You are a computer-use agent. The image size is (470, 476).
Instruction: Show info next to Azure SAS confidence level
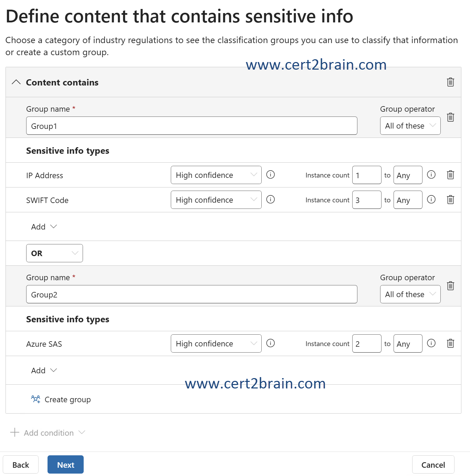click(x=271, y=343)
